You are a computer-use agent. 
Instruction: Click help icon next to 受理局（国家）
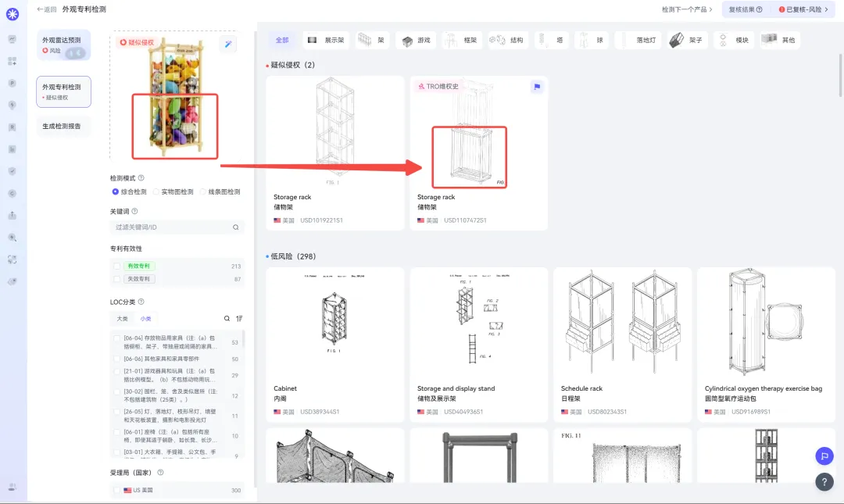click(160, 472)
